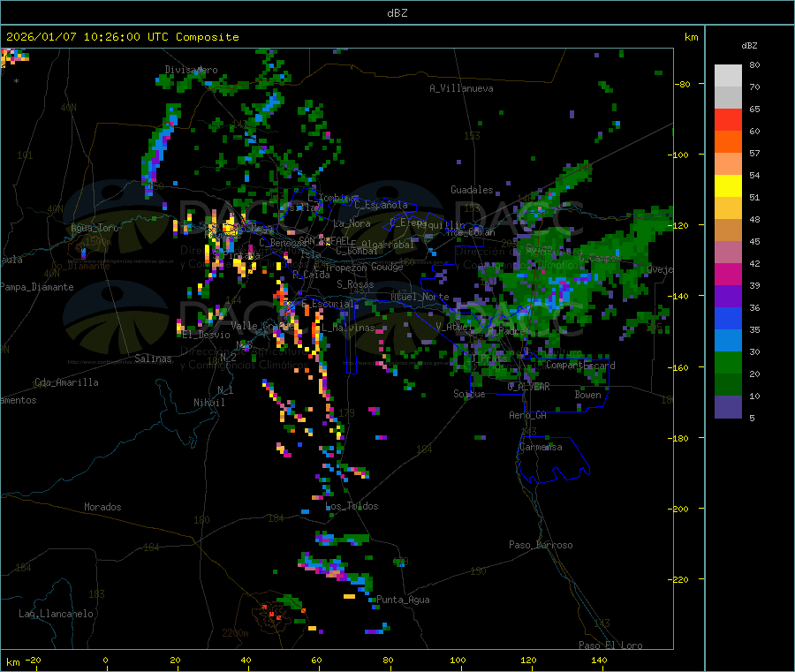The height and width of the screenshot is (672, 795).
Task: Click the Los_Toldos map label
Action: tap(352, 506)
